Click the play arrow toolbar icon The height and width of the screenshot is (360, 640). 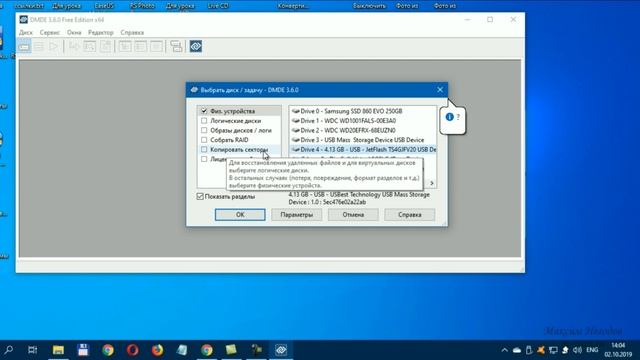tap(53, 47)
